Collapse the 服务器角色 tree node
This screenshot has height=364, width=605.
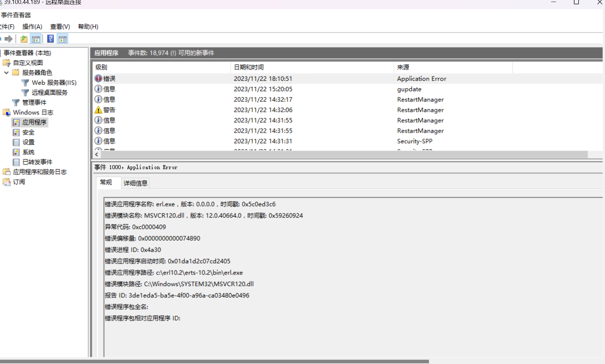[x=6, y=73]
